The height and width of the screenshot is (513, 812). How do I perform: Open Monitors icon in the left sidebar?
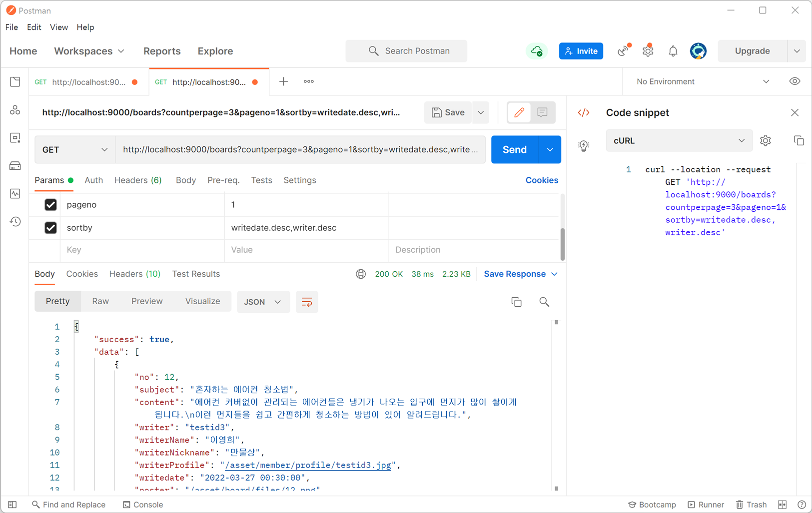[x=15, y=194]
